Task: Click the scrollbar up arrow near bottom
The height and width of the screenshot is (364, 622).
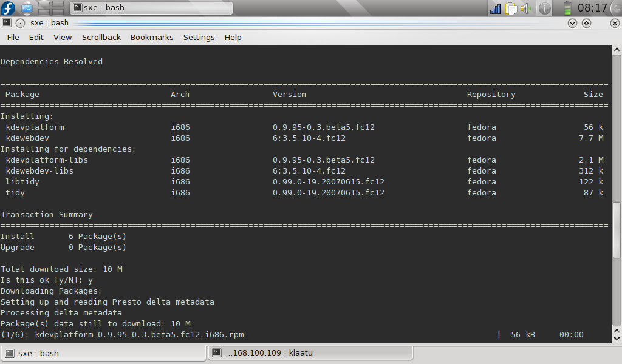Action: pos(617,331)
